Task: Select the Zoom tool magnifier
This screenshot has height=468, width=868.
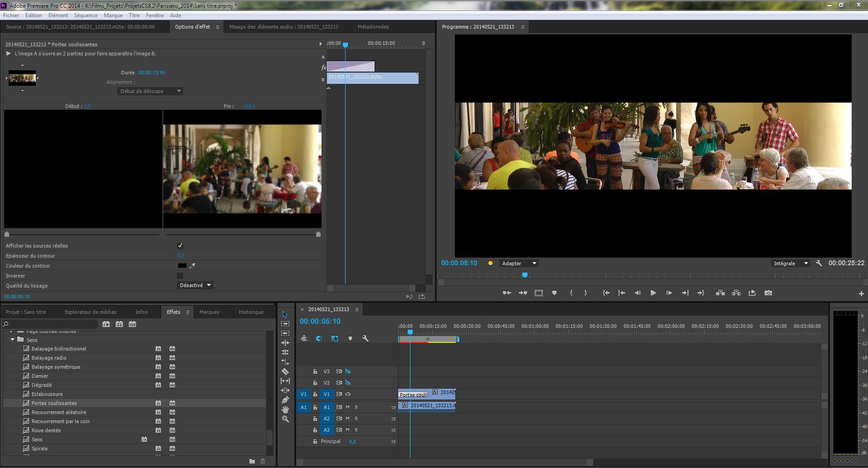Action: click(285, 419)
